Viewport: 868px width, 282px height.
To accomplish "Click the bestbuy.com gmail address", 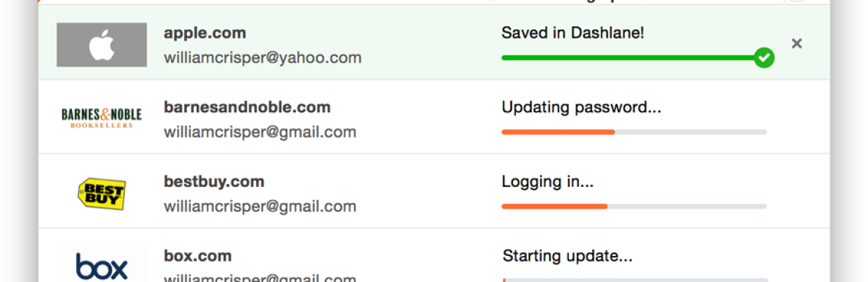I will pos(260,207).
